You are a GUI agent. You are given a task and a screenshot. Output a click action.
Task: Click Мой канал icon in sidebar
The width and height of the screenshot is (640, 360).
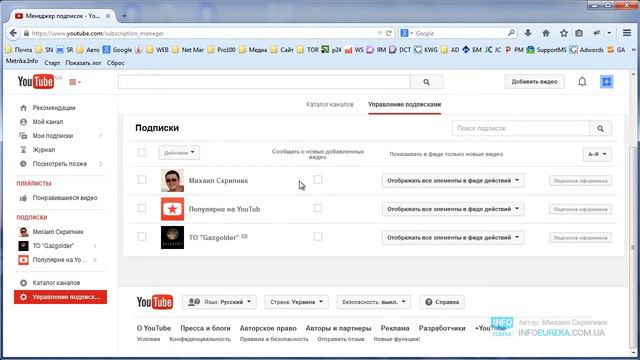click(x=23, y=122)
